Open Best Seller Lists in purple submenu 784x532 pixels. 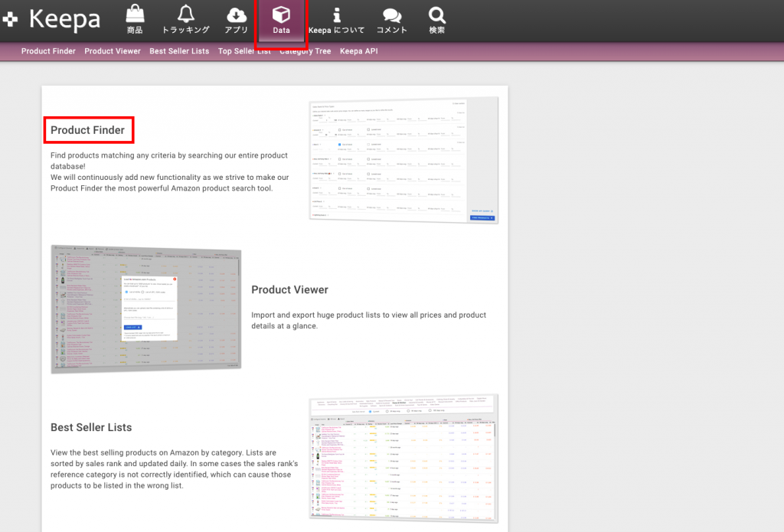(x=179, y=51)
